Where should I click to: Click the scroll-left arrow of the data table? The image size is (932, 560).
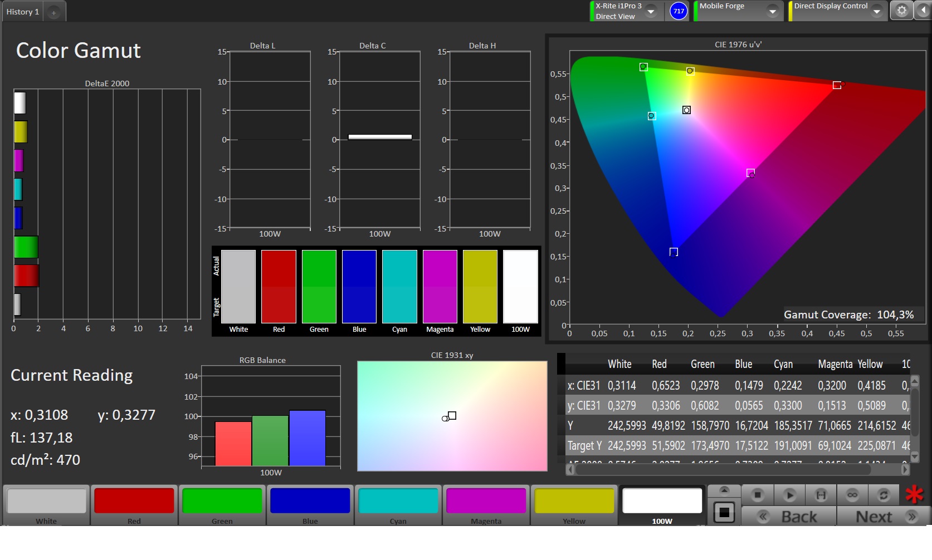[x=570, y=469]
